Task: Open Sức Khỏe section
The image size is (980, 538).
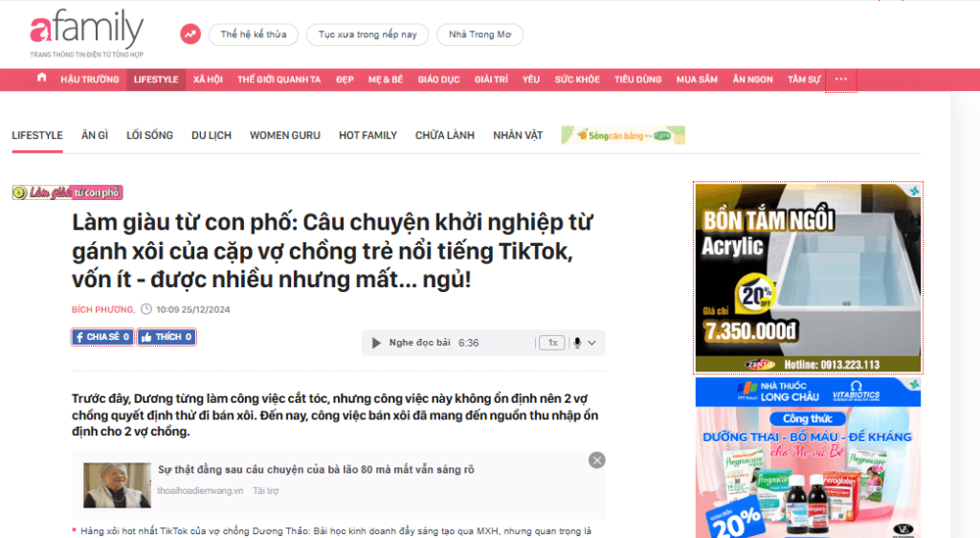Action: point(577,79)
